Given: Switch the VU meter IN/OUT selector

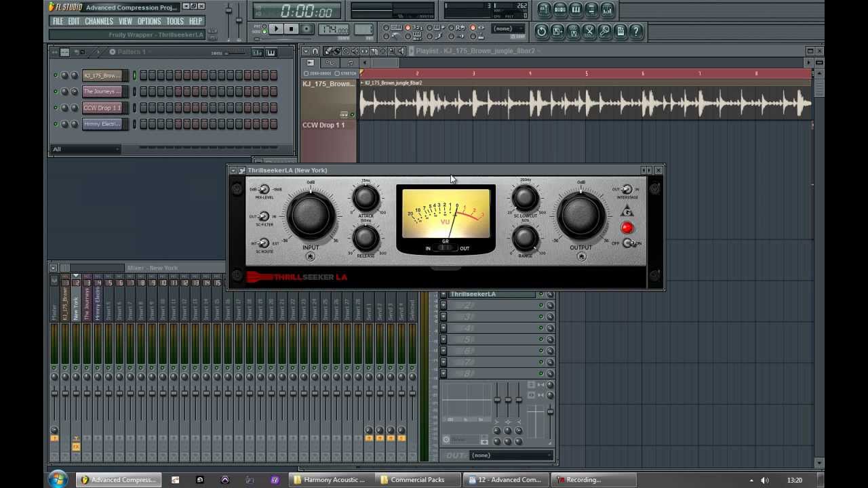Looking at the screenshot, I should pos(446,248).
